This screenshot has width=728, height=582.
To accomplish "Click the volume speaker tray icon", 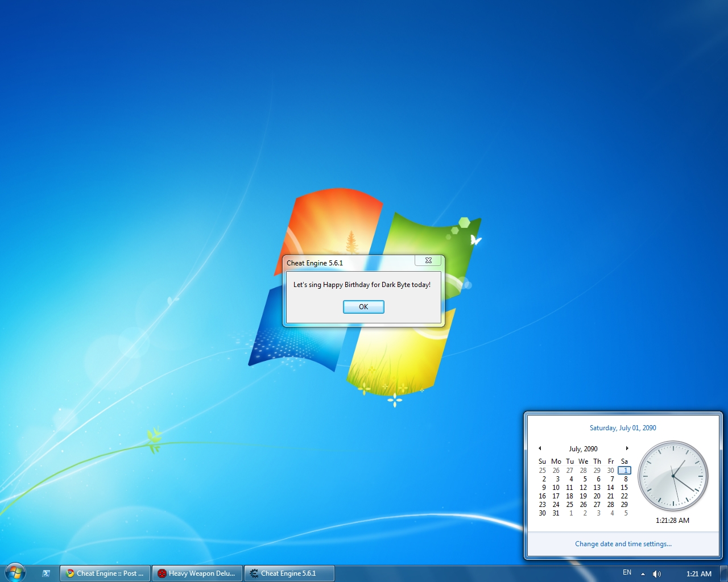I will coord(657,573).
